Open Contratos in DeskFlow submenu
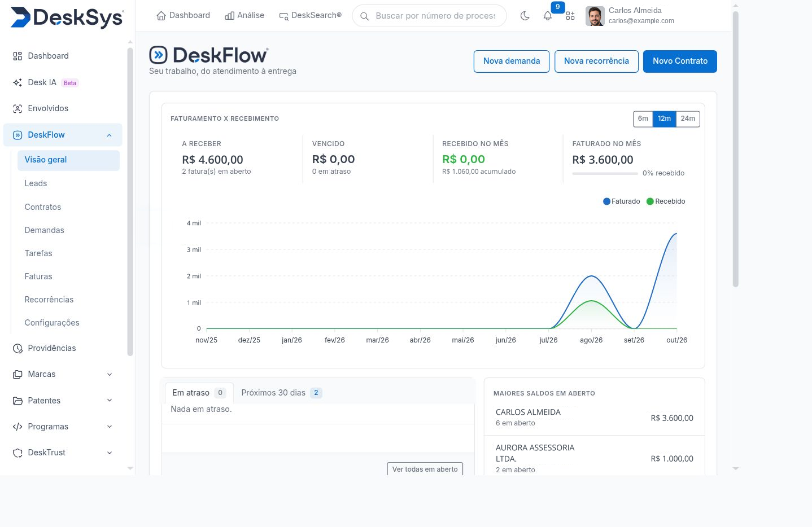This screenshot has height=527, width=812. coord(43,207)
